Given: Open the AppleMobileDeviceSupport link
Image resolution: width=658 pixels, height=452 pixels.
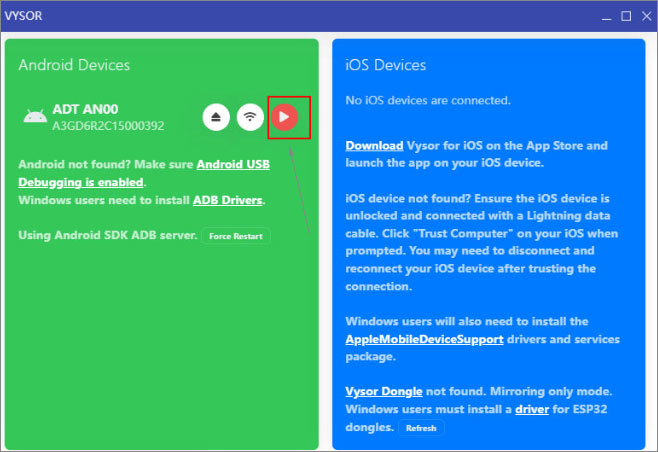Looking at the screenshot, I should click(424, 339).
